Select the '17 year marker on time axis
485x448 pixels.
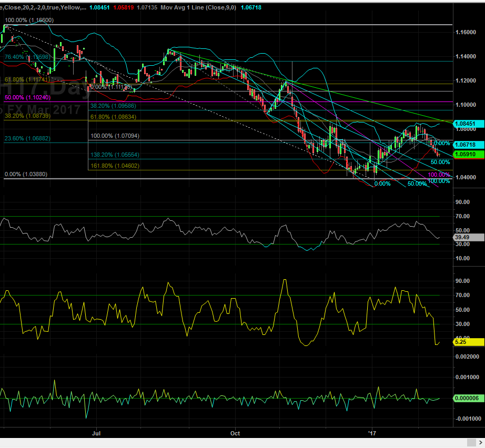372,433
